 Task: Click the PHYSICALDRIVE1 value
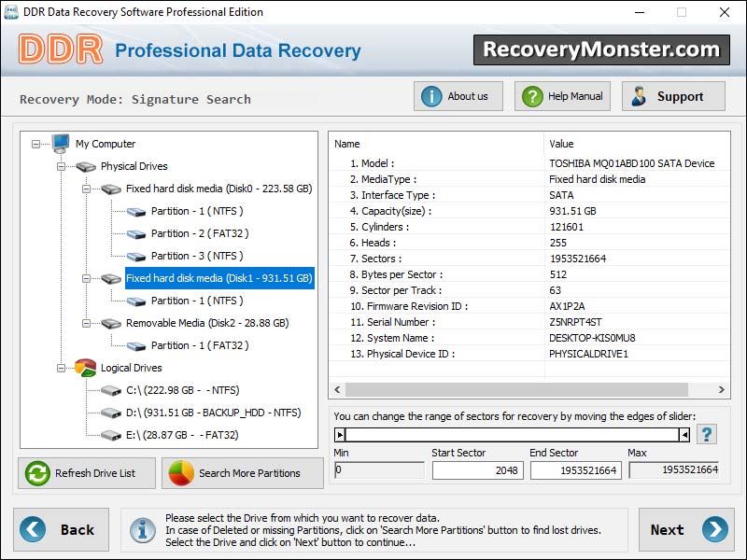(x=588, y=354)
